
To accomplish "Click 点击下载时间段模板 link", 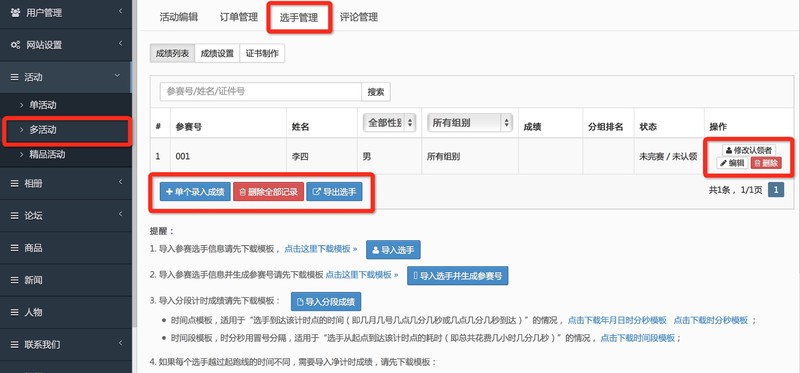I will pyautogui.click(x=637, y=338).
